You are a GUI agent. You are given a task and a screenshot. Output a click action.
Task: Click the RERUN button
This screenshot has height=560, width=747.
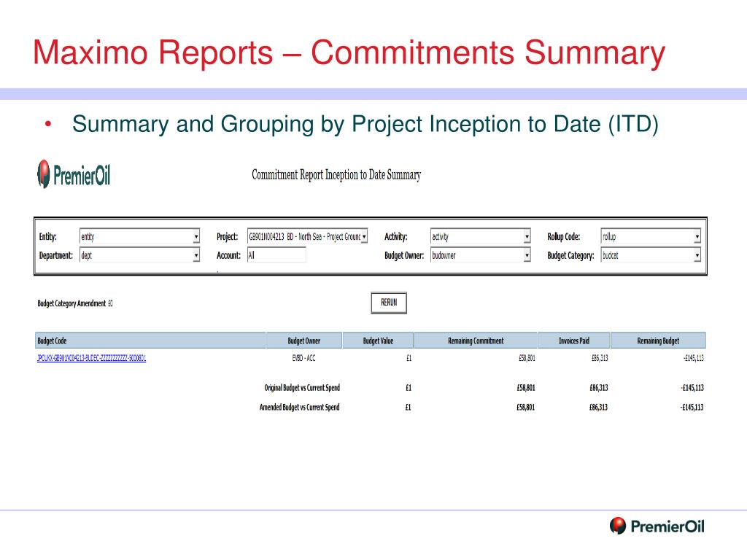coord(389,303)
